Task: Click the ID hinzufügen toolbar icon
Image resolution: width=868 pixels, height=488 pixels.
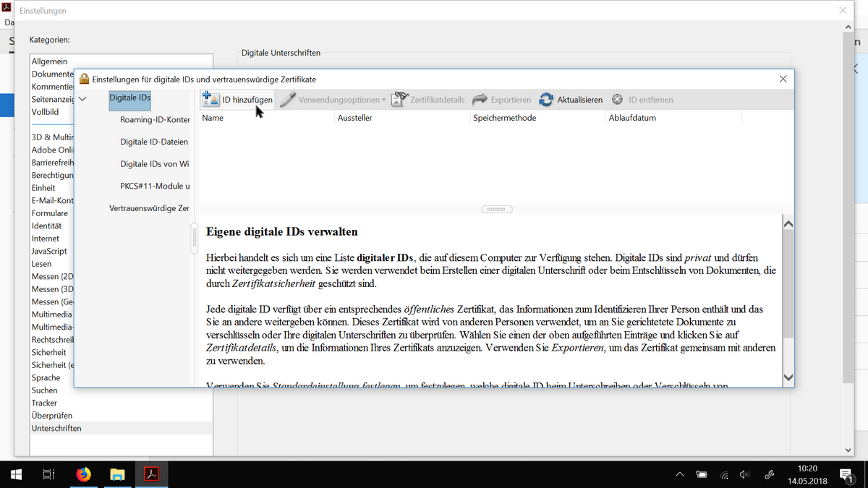Action: click(x=210, y=100)
